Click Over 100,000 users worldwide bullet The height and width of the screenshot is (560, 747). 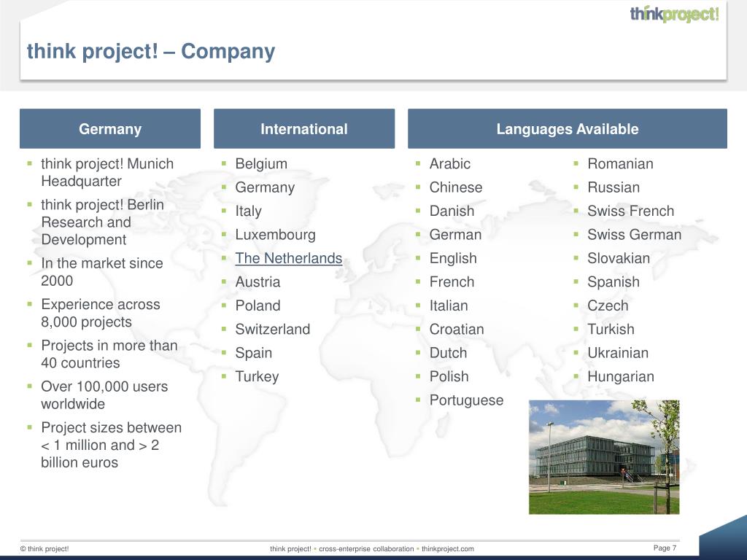click(x=104, y=395)
